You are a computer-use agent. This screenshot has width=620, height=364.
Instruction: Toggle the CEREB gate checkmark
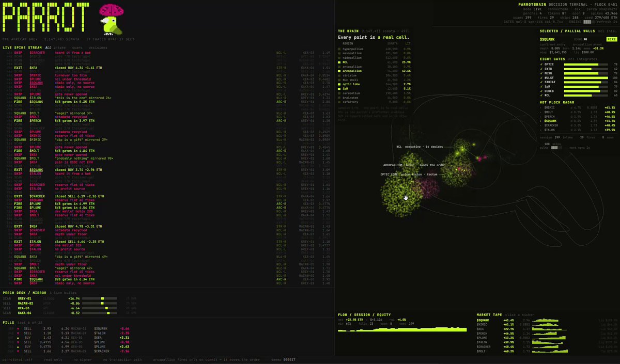(542, 91)
